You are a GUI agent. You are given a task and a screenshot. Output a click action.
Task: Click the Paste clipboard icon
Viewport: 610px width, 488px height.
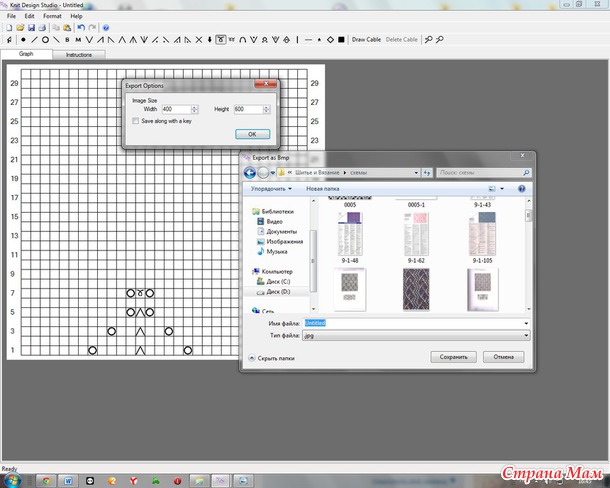pyautogui.click(x=67, y=28)
